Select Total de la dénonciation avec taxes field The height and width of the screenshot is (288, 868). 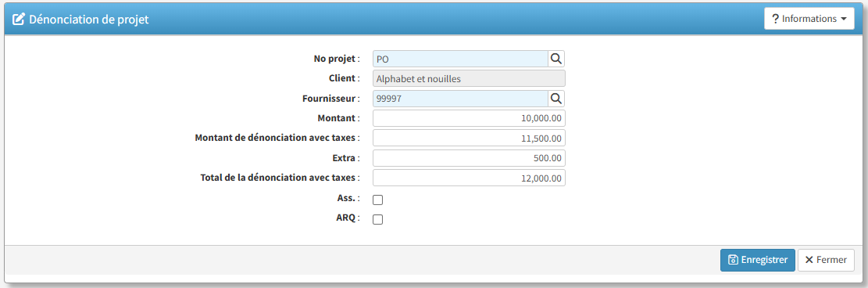pyautogui.click(x=469, y=178)
